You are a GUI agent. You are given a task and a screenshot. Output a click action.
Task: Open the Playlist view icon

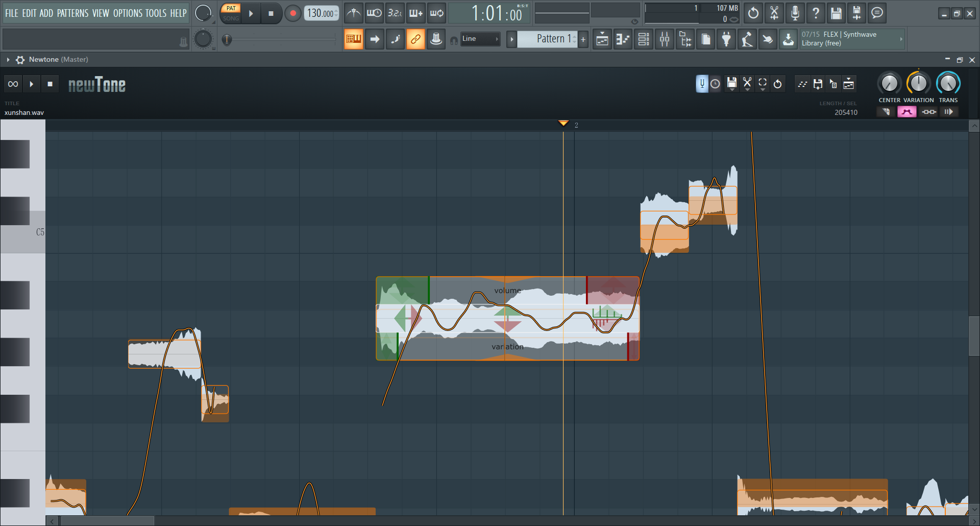point(602,39)
